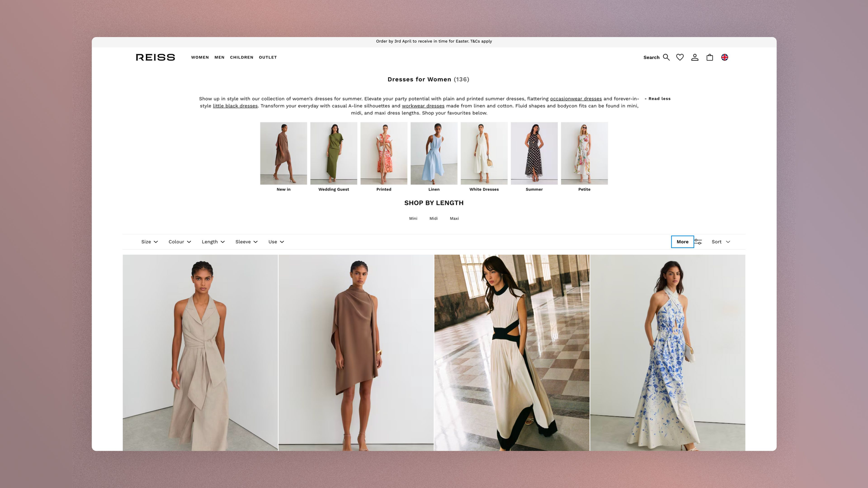Open the account profile icon
The image size is (868, 488).
coord(695,57)
